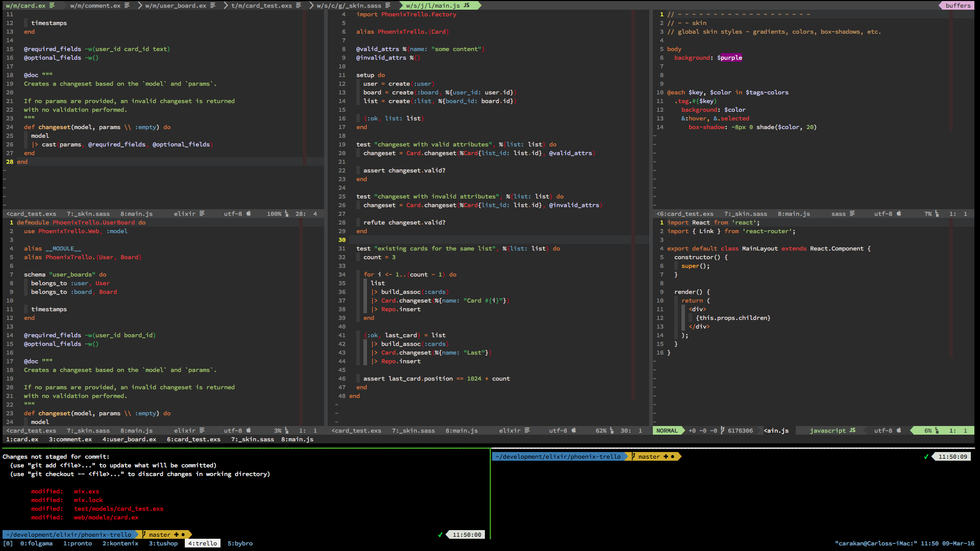This screenshot has height=551, width=980.
Task: Click the git branch icon before 6176306
Action: tap(722, 431)
